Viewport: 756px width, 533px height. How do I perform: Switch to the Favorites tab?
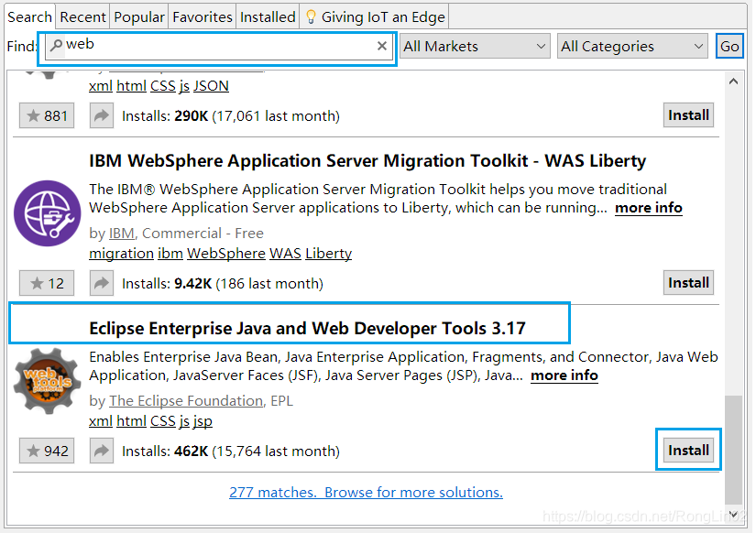click(x=202, y=17)
